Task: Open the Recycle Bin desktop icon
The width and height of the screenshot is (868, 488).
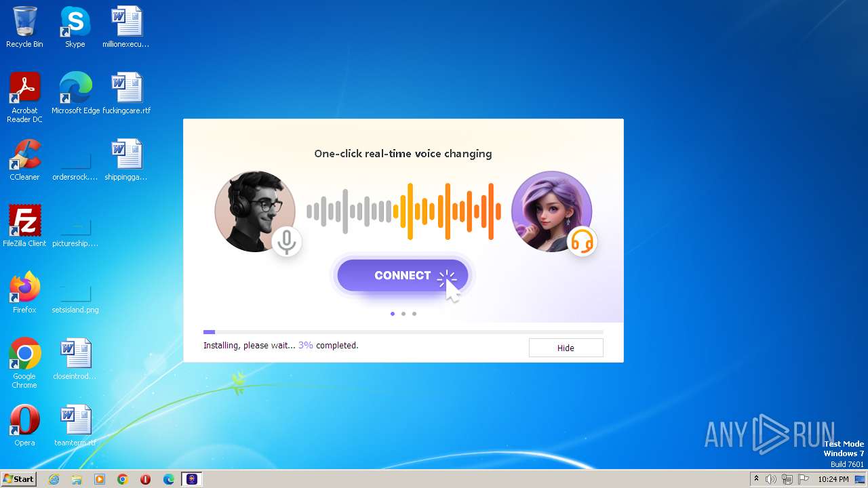Action: [24, 27]
